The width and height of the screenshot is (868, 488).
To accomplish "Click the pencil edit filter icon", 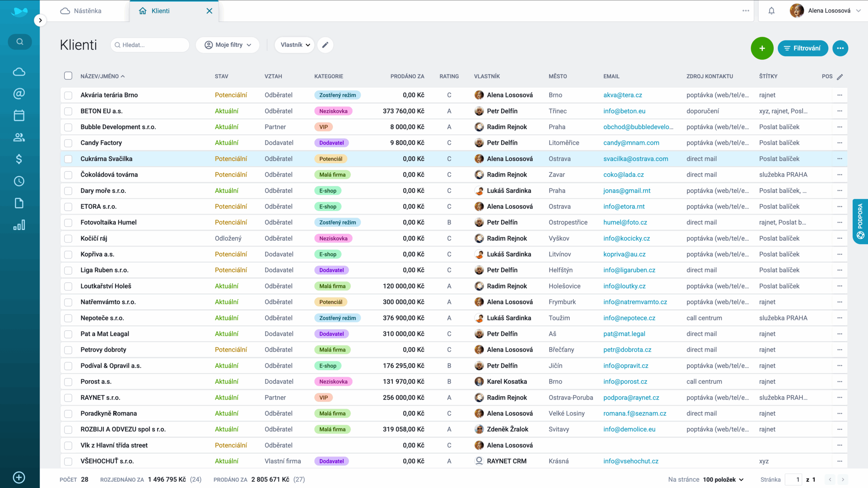I will [325, 45].
